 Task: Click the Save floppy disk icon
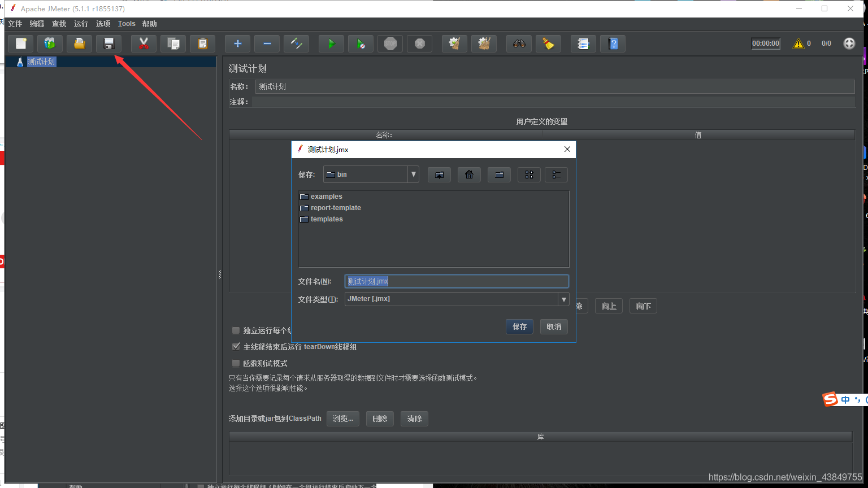(x=109, y=43)
